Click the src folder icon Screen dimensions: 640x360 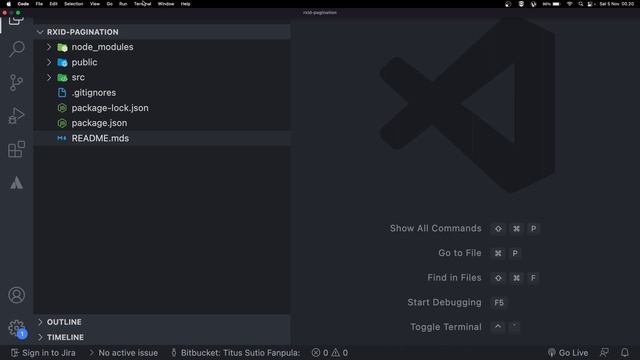[x=62, y=78]
